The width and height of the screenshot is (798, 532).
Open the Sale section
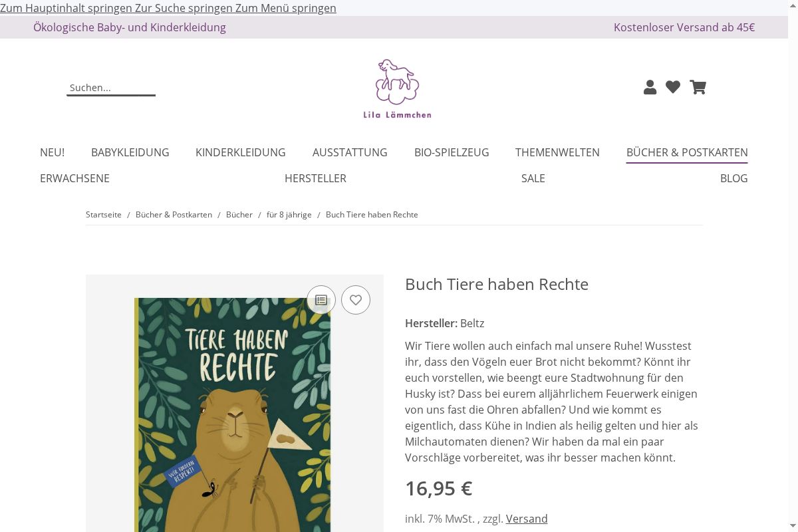(533, 178)
